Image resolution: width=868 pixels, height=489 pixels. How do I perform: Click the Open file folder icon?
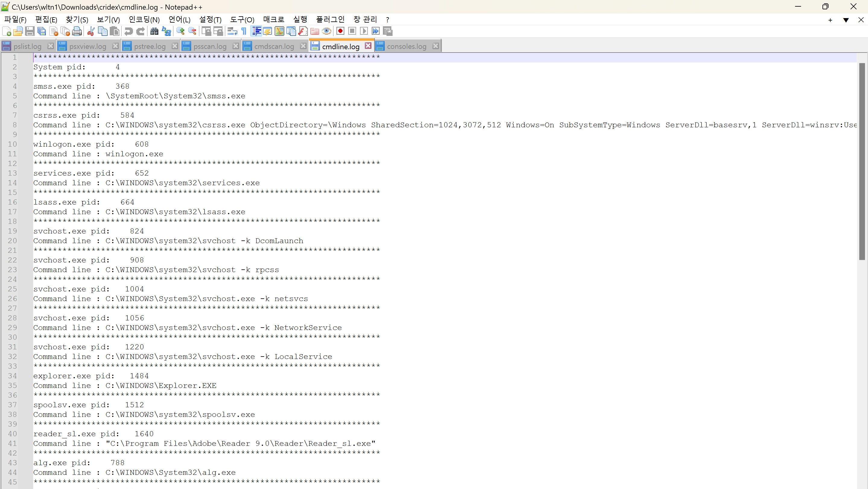tap(18, 31)
